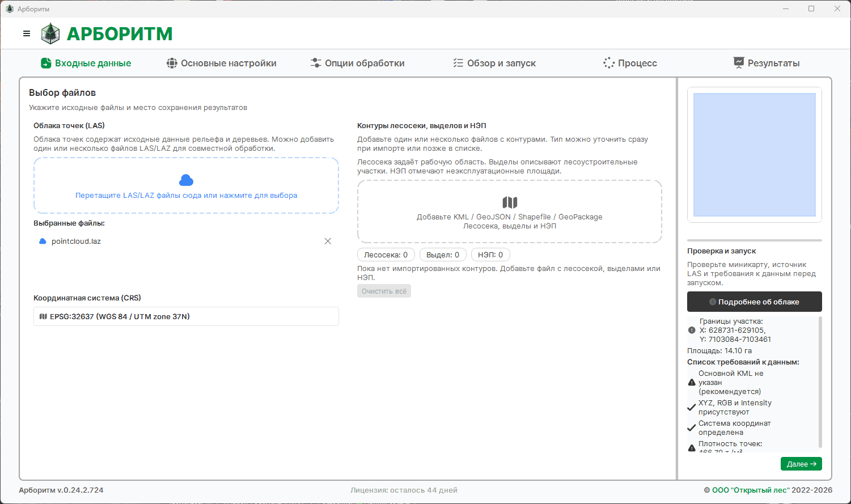Screen dimensions: 851x504
Task: Click the Основной KML не указан requirement text
Action: tap(731, 383)
